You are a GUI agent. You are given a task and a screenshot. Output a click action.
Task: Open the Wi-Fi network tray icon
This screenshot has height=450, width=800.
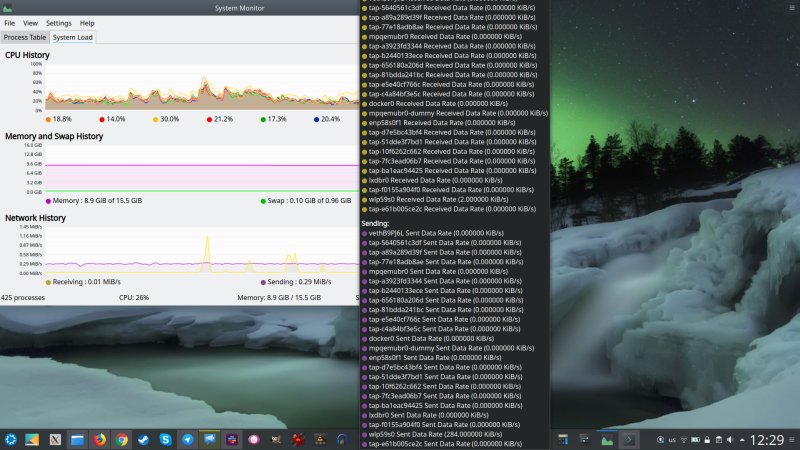[x=684, y=440]
